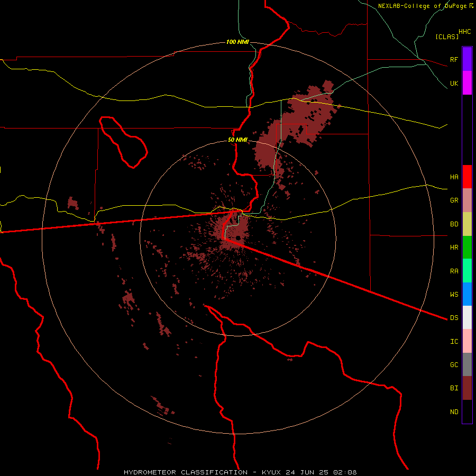Click the DS legend label

click(x=454, y=317)
